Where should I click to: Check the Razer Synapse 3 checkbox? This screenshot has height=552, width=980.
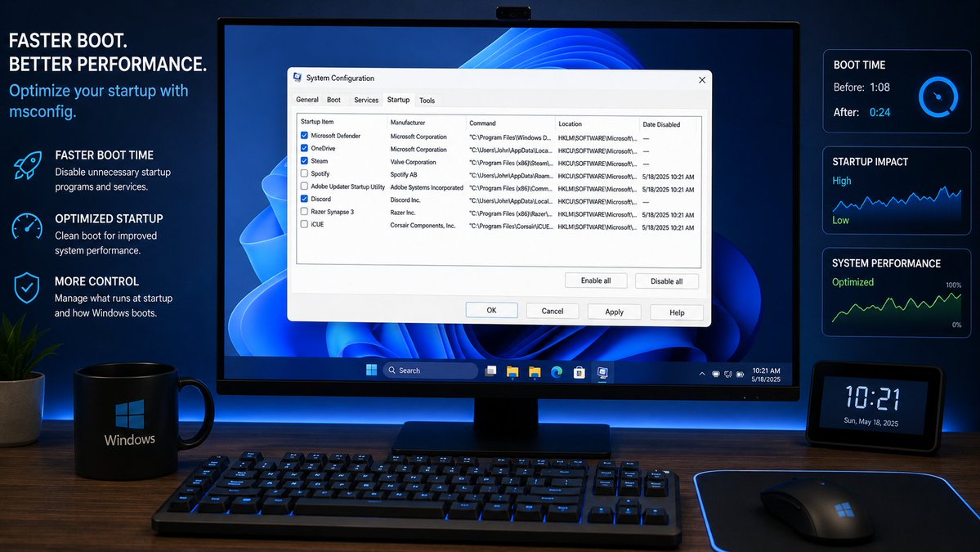[304, 211]
